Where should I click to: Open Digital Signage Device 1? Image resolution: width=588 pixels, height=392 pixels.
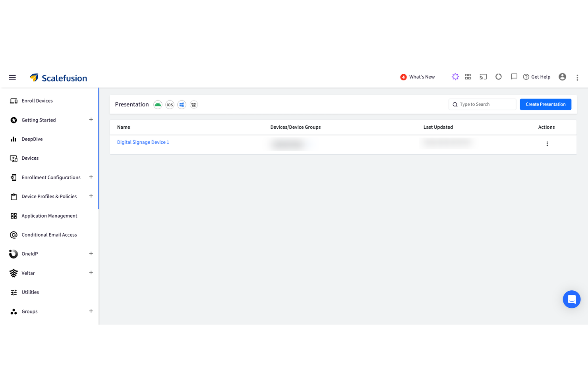pyautogui.click(x=143, y=142)
